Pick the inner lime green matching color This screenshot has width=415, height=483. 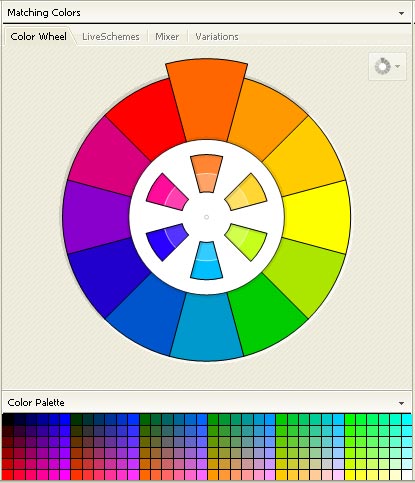pyautogui.click(x=246, y=242)
